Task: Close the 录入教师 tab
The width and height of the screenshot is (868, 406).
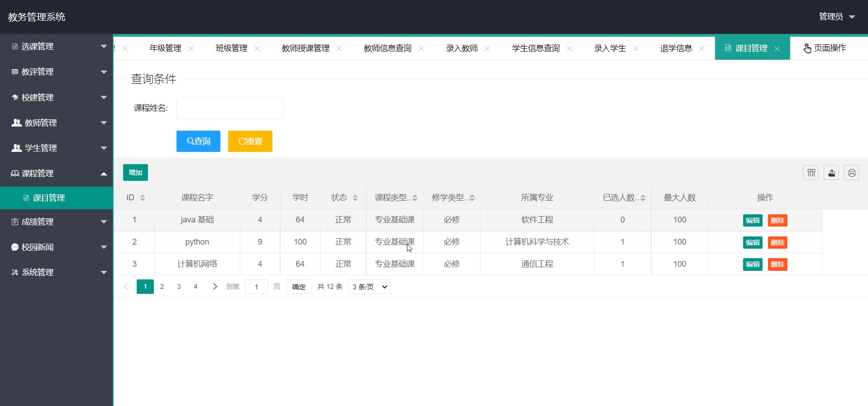Action: 487,48
